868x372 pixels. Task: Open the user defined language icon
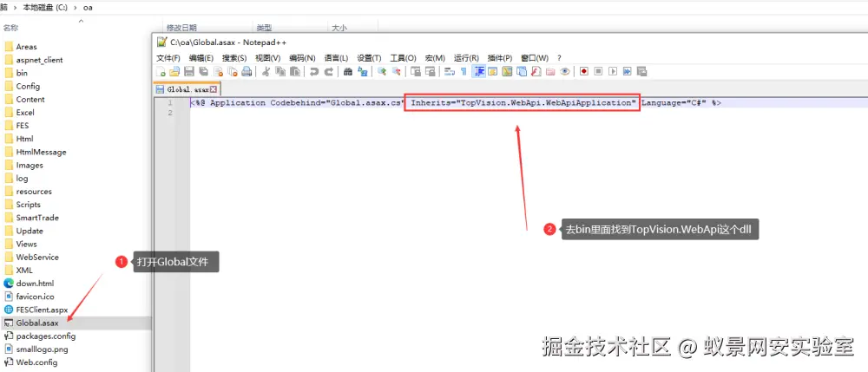[493, 71]
